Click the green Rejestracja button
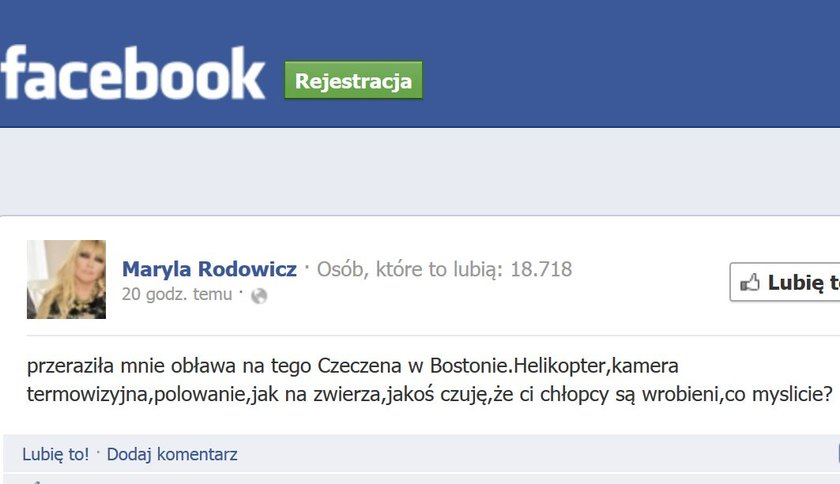840x484 pixels. click(354, 80)
